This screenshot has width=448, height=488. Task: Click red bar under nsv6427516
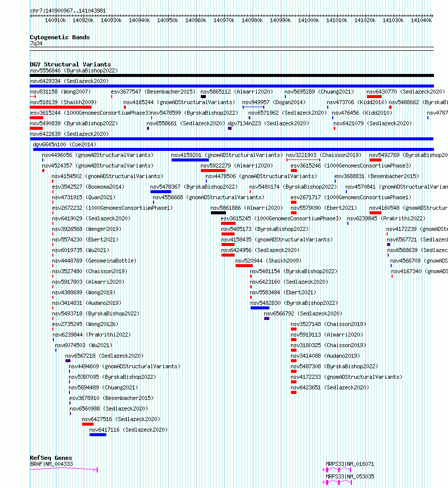pos(88,425)
